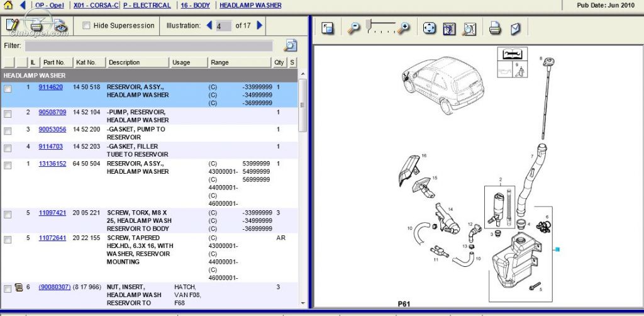Check the box for part 90508709
644x316 pixels.
click(8, 114)
